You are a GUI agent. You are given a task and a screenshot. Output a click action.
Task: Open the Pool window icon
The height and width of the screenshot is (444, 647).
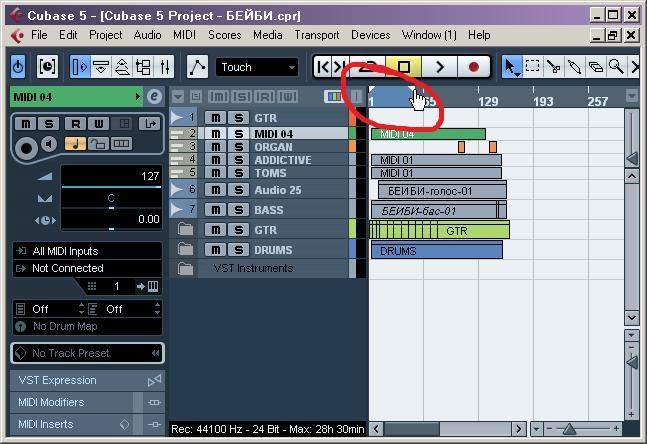(143, 66)
